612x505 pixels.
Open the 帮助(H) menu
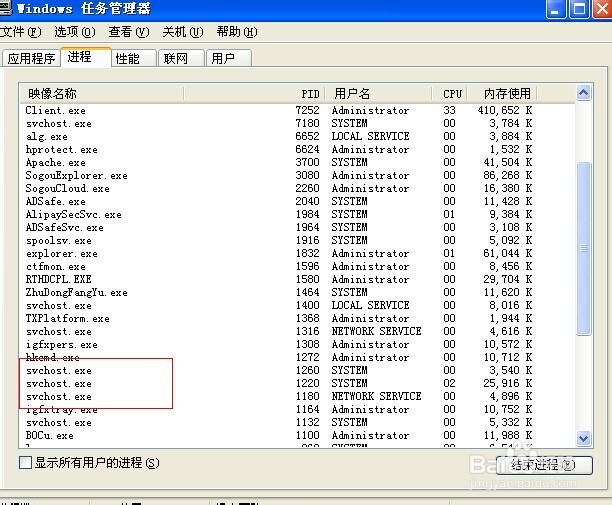(x=237, y=32)
